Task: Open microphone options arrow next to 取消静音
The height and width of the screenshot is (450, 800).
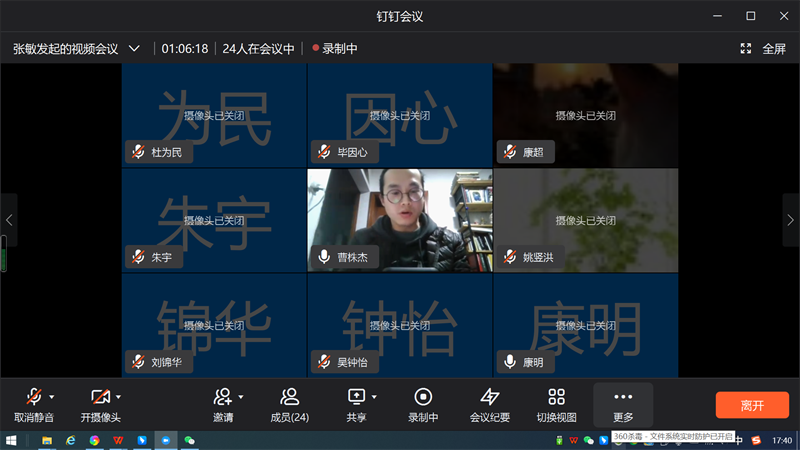Action: [x=52, y=397]
